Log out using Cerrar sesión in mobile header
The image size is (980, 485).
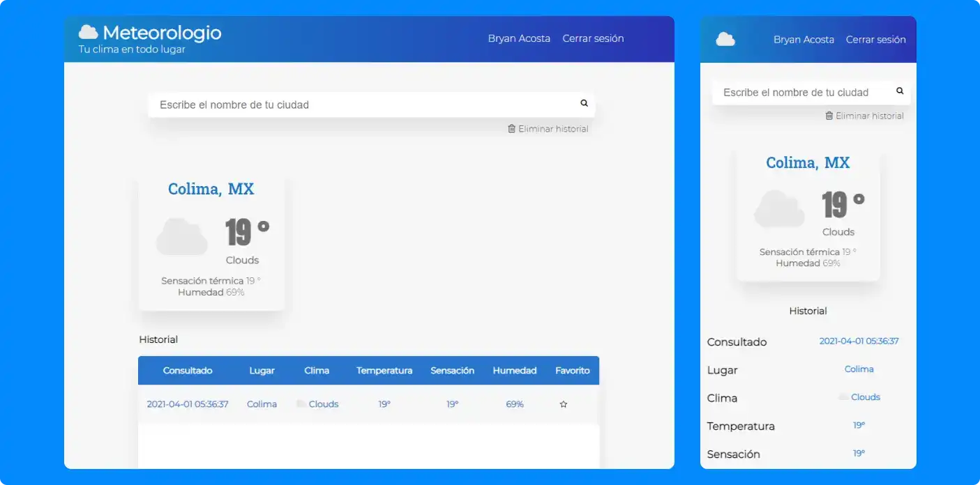(875, 40)
